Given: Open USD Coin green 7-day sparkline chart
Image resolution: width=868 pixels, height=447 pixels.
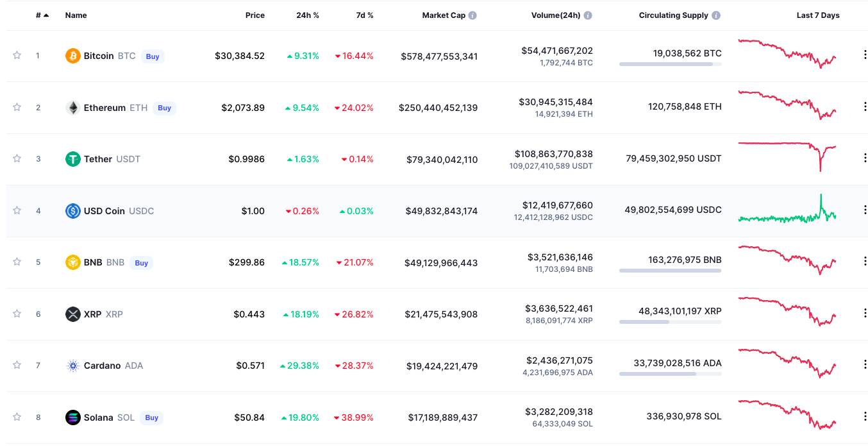Looking at the screenshot, I should point(787,208).
